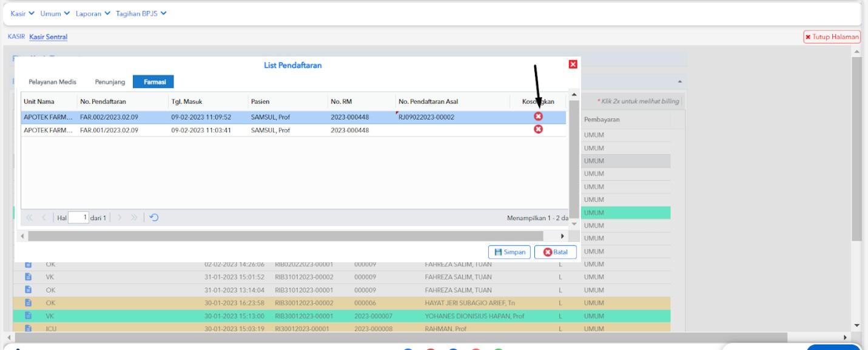This screenshot has width=868, height=350.
Task: Open document icon for row RIB30012023-00002
Action: point(28,303)
